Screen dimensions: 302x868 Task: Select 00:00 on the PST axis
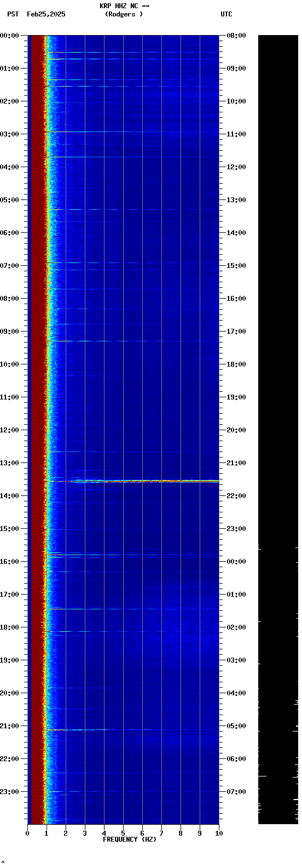(x=9, y=36)
